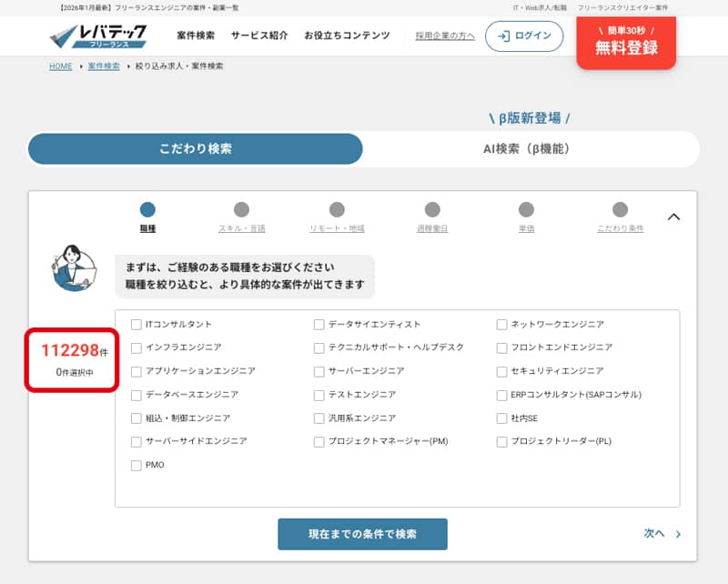Switch to the AI検索（β機能） tab
728x584 pixels.
point(528,147)
